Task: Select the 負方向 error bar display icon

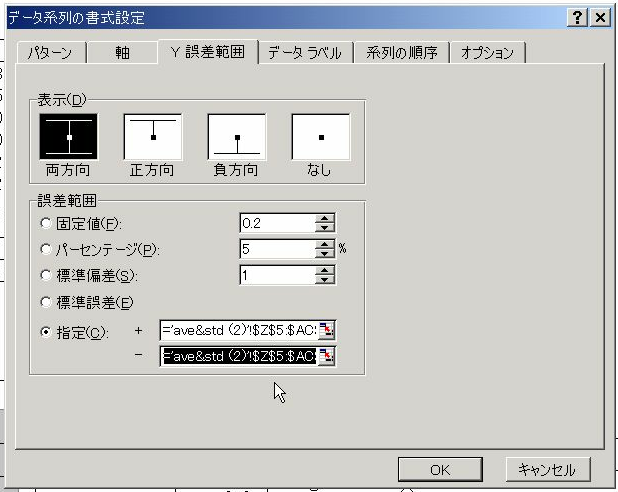Action: click(x=236, y=137)
